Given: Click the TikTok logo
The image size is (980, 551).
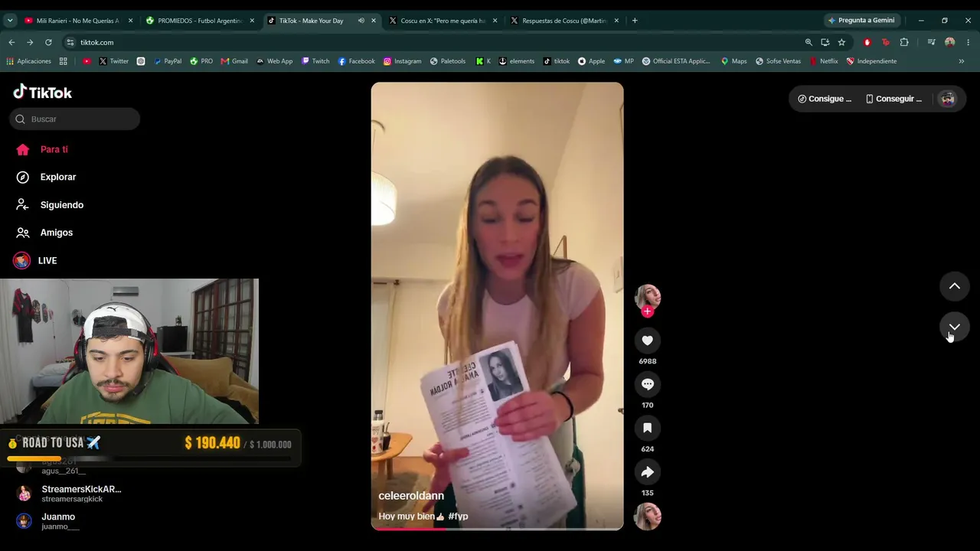Looking at the screenshot, I should click(43, 92).
